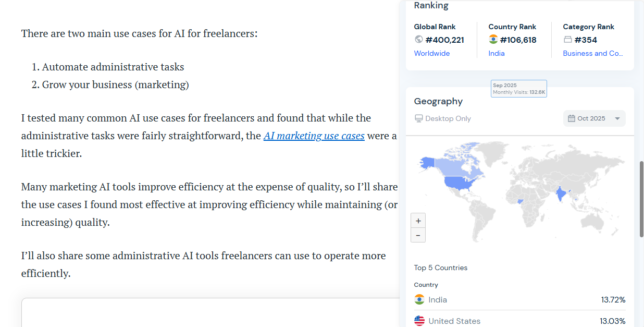Open the Worldwide link under Global Rank
This screenshot has height=327, width=644.
(432, 53)
